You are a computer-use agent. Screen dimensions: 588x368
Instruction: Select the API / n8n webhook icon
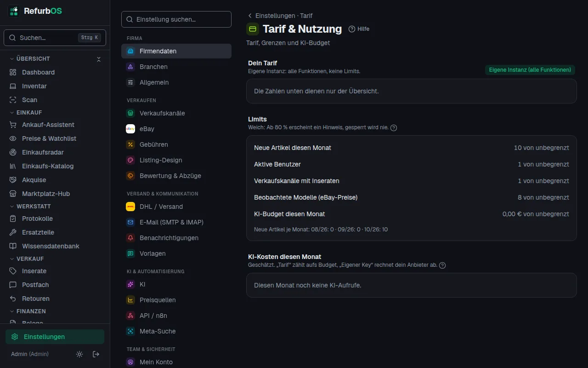pyautogui.click(x=130, y=316)
